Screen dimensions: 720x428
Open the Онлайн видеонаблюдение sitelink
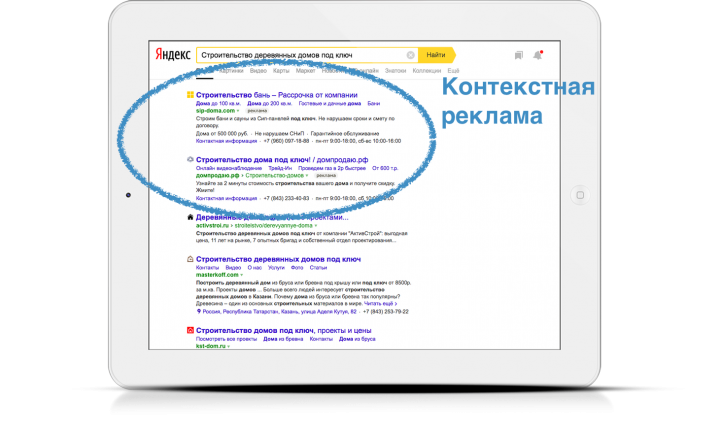pyautogui.click(x=229, y=168)
